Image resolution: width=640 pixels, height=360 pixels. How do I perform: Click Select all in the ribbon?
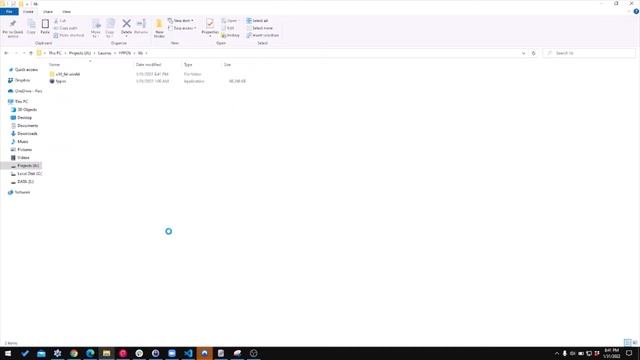click(x=257, y=21)
